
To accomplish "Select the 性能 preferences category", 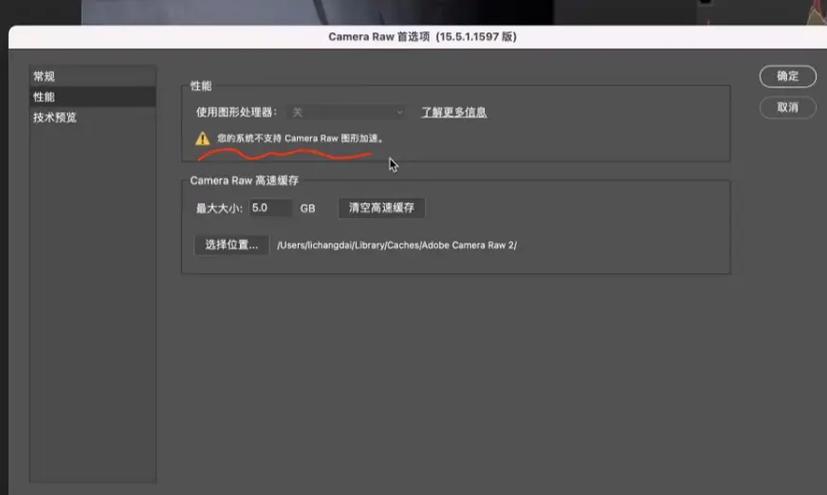I will tap(92, 97).
